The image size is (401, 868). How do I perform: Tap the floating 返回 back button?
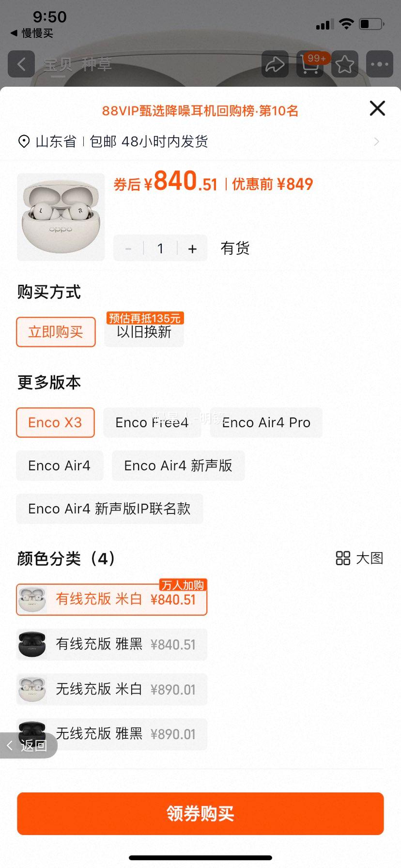pos(28,745)
